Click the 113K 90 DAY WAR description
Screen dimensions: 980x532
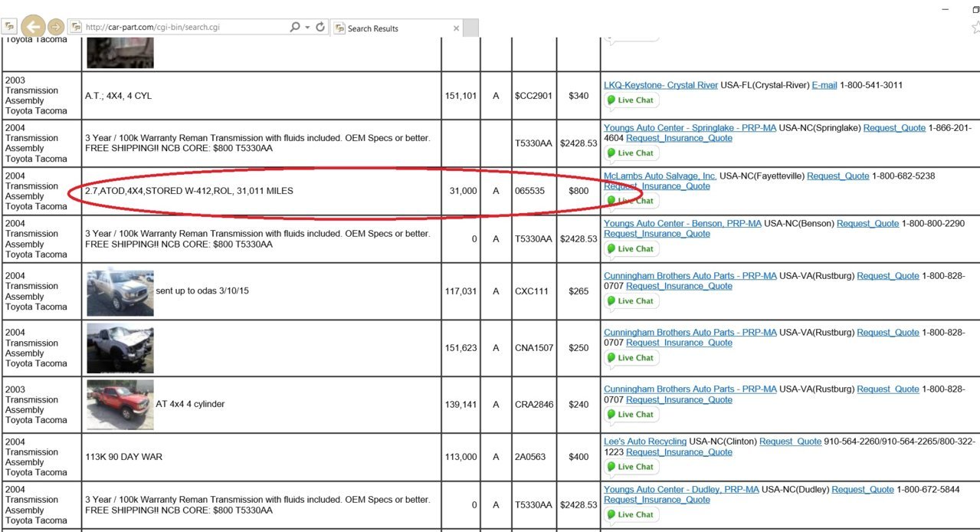point(123,457)
